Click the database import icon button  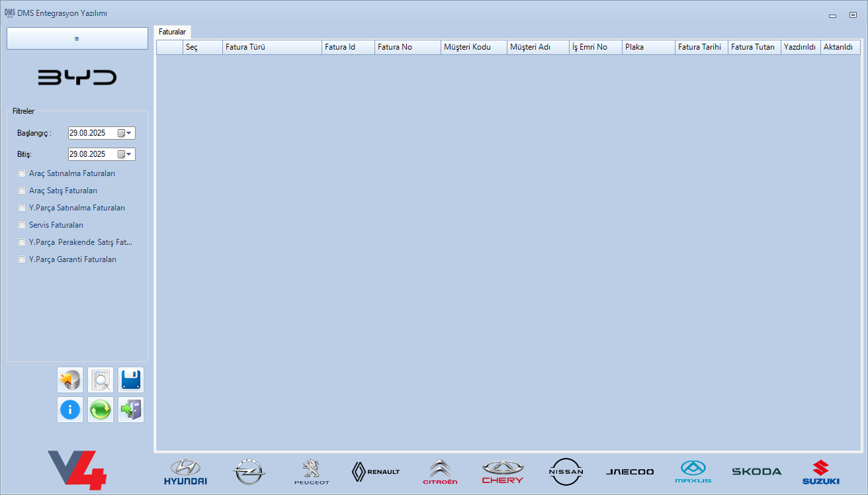[x=70, y=380]
